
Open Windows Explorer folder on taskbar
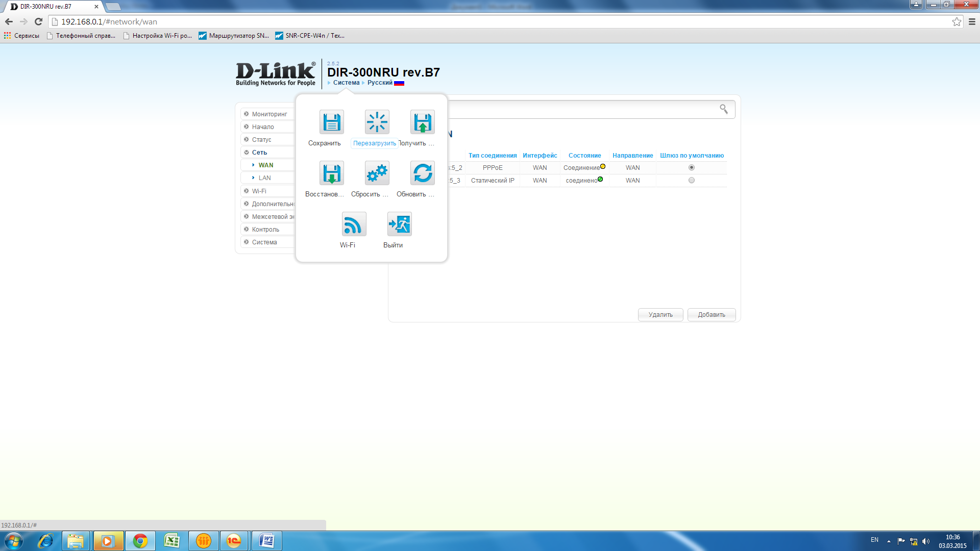(76, 541)
